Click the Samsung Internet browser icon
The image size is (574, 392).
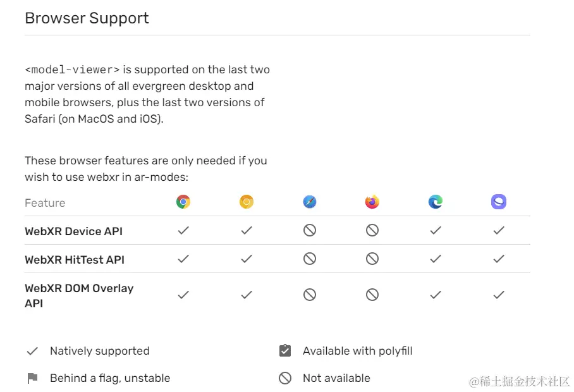coord(499,202)
